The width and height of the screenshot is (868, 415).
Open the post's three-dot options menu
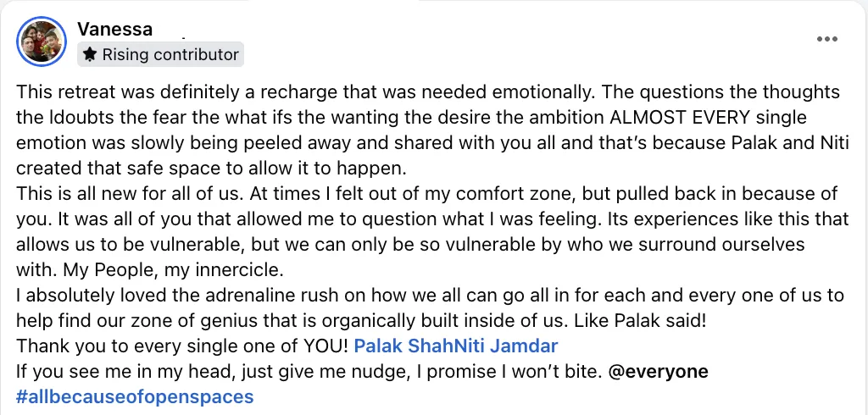[x=826, y=39]
